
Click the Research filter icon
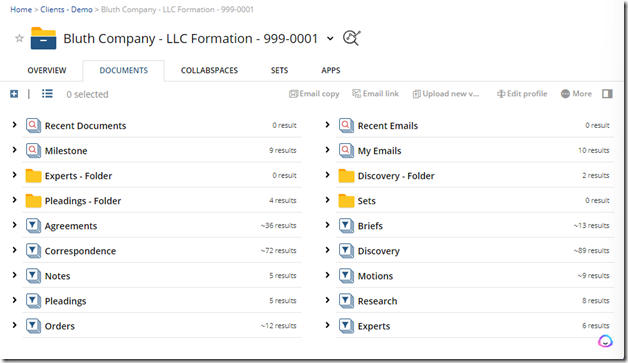346,301
